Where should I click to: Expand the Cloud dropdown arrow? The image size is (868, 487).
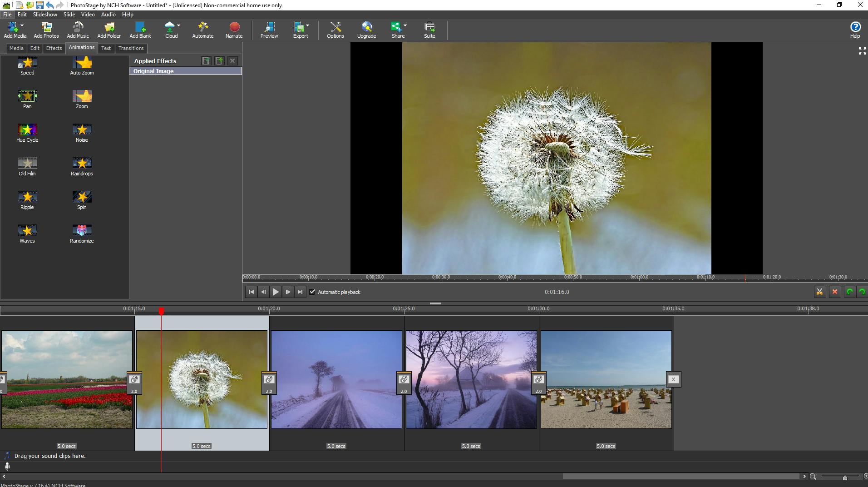coord(179,25)
